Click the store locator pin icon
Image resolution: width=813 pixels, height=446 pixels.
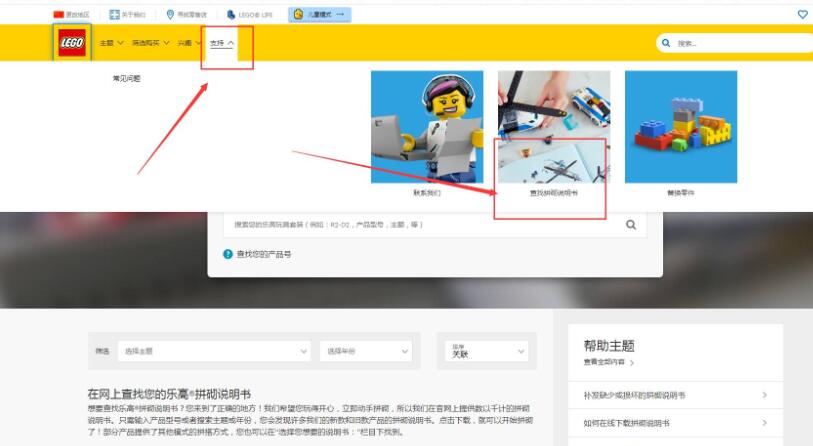click(170, 15)
